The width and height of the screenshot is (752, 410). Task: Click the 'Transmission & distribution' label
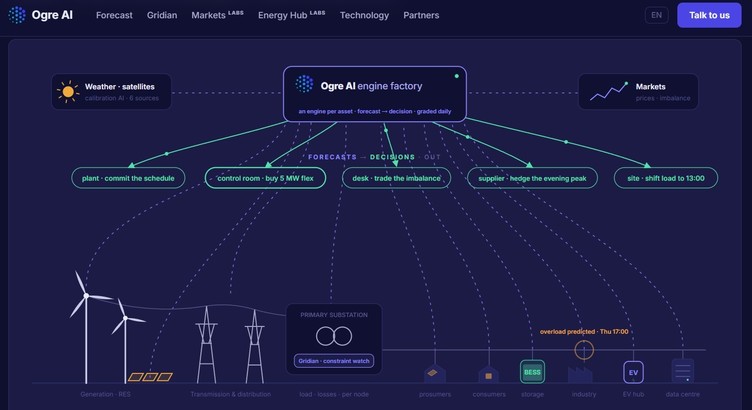[x=231, y=394]
